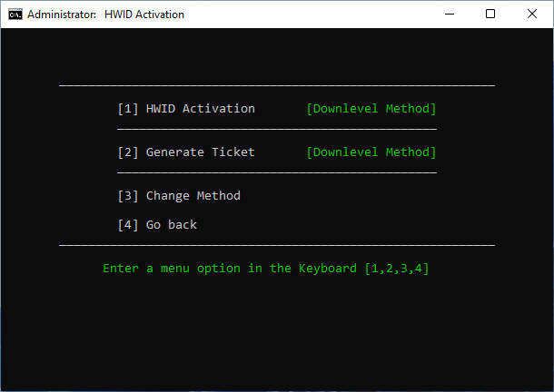Click the long separator line below Go back

click(x=276, y=245)
